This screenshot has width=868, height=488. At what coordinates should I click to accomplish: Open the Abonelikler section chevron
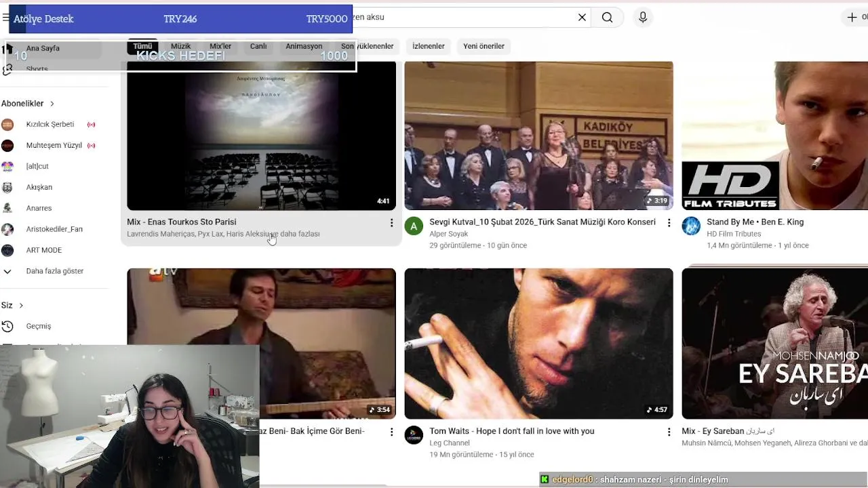52,104
